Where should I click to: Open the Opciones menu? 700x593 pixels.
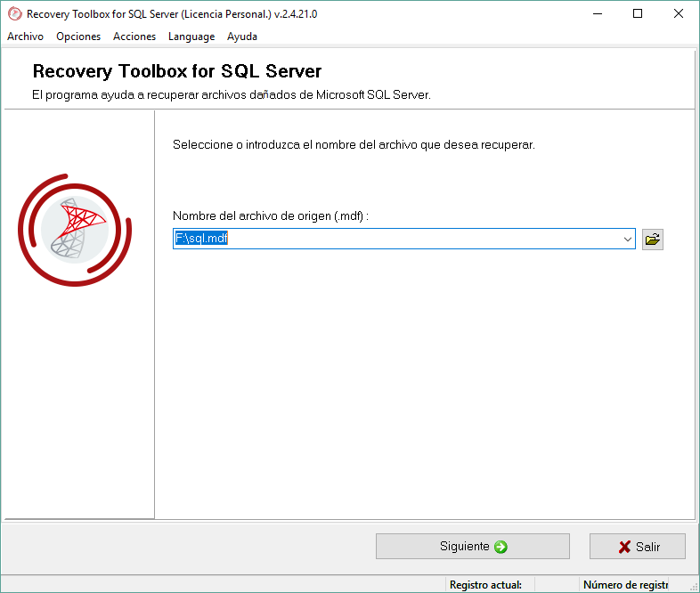tap(78, 37)
